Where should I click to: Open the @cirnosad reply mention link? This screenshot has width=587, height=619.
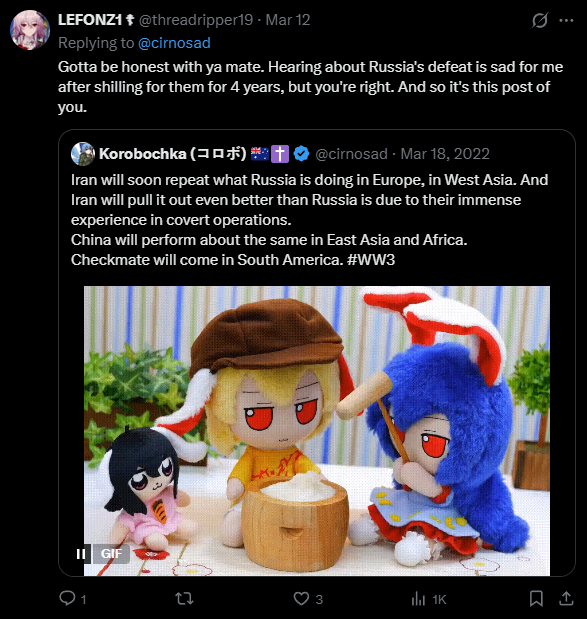tap(174, 43)
